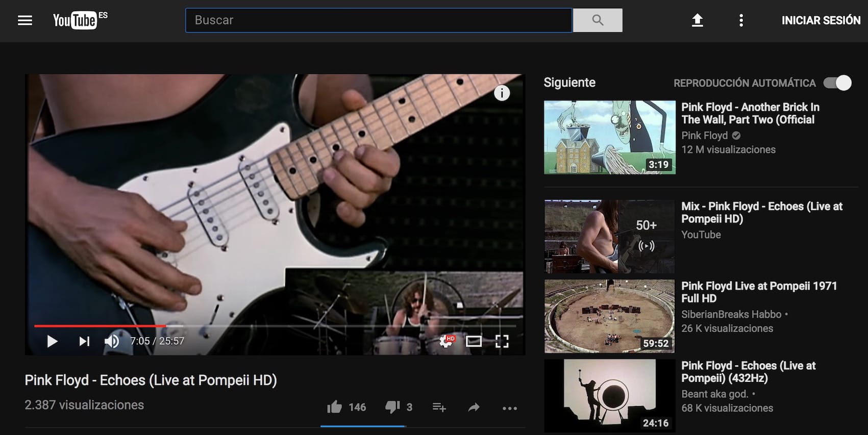The width and height of the screenshot is (868, 435).
Task: Play the video
Action: click(x=52, y=341)
